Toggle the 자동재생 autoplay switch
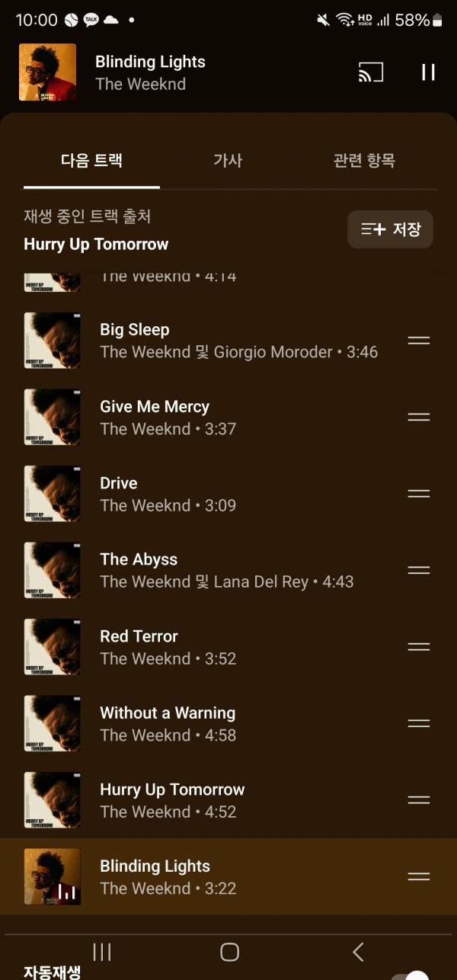 pos(411,975)
